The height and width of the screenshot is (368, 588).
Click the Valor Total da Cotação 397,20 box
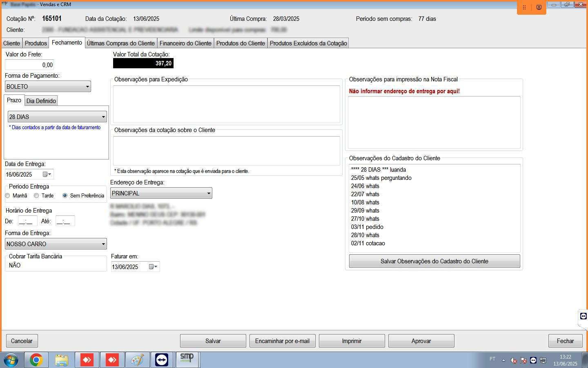tap(143, 63)
